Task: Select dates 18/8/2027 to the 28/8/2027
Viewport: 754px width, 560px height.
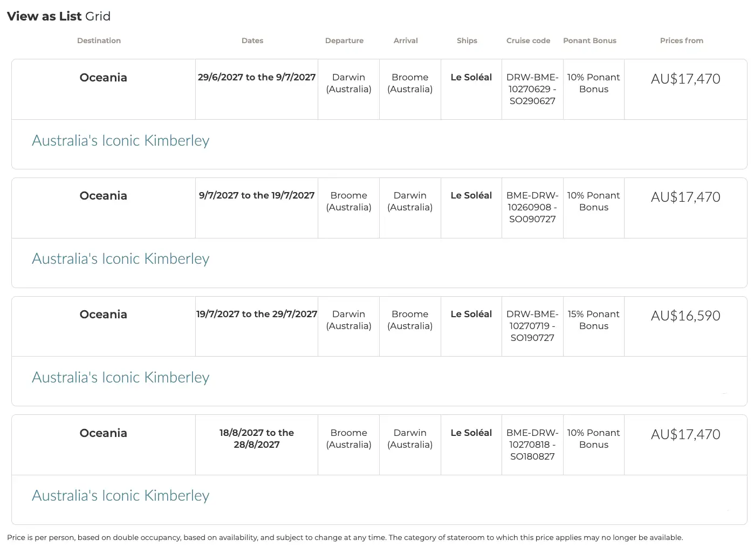Action: [257, 439]
